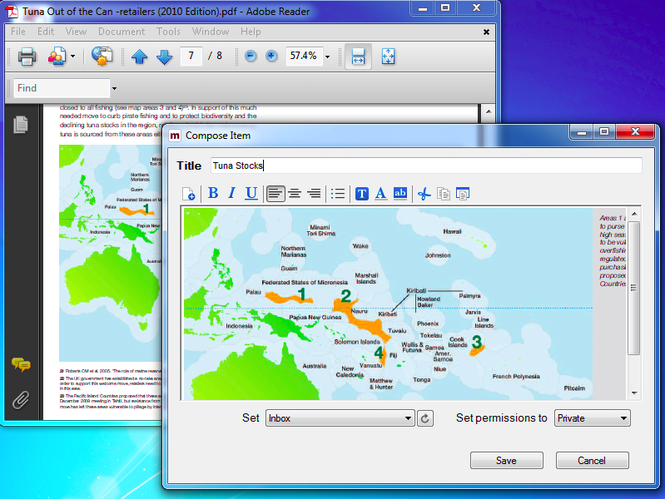
Task: Click the Bold formatting icon
Action: pos(213,193)
